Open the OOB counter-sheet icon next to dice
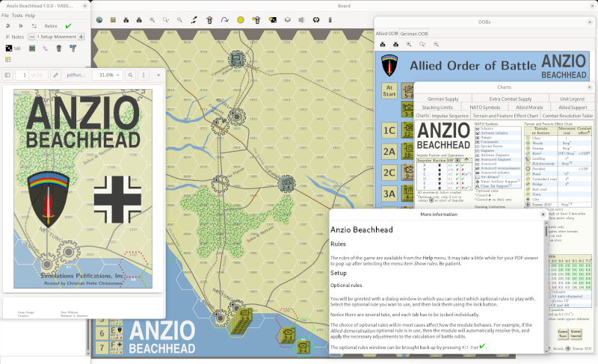 32,48
